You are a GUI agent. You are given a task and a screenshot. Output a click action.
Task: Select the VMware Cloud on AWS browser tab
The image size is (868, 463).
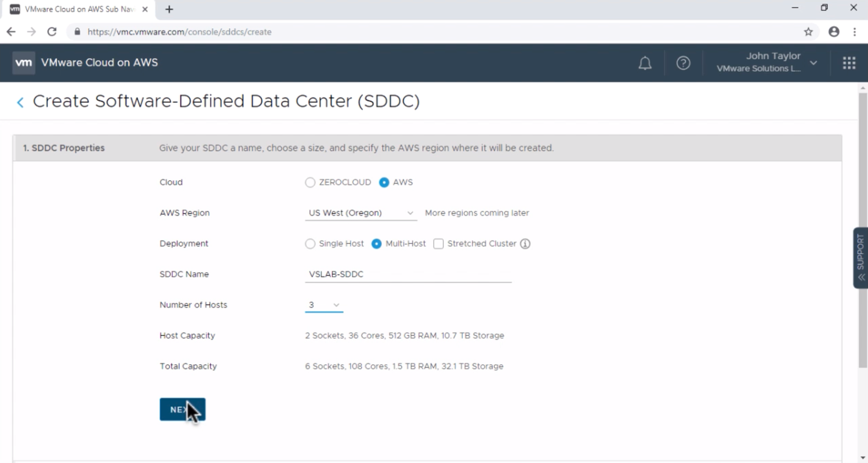click(x=79, y=9)
